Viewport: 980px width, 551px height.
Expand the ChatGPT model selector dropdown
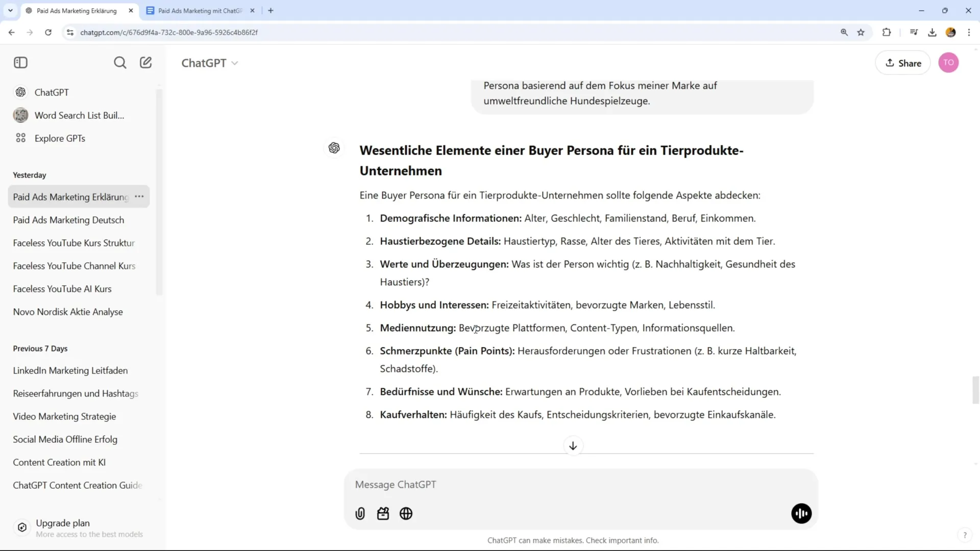[210, 63]
